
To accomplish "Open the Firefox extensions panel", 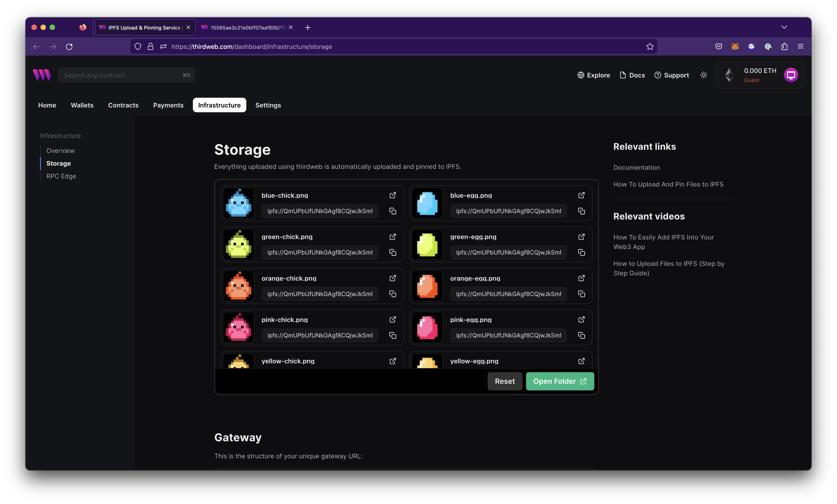I will pyautogui.click(x=785, y=47).
